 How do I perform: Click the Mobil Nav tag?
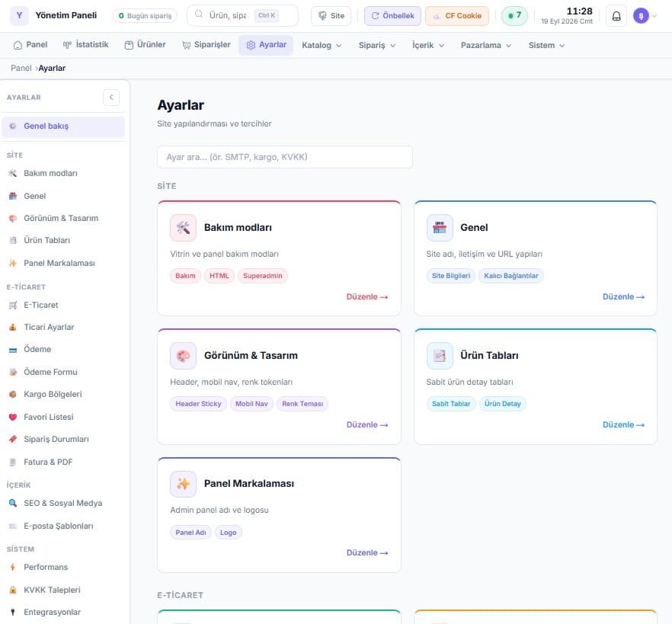251,404
